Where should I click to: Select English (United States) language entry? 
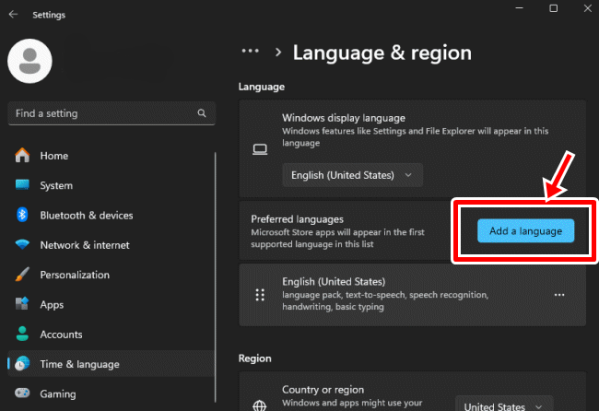pyautogui.click(x=412, y=294)
